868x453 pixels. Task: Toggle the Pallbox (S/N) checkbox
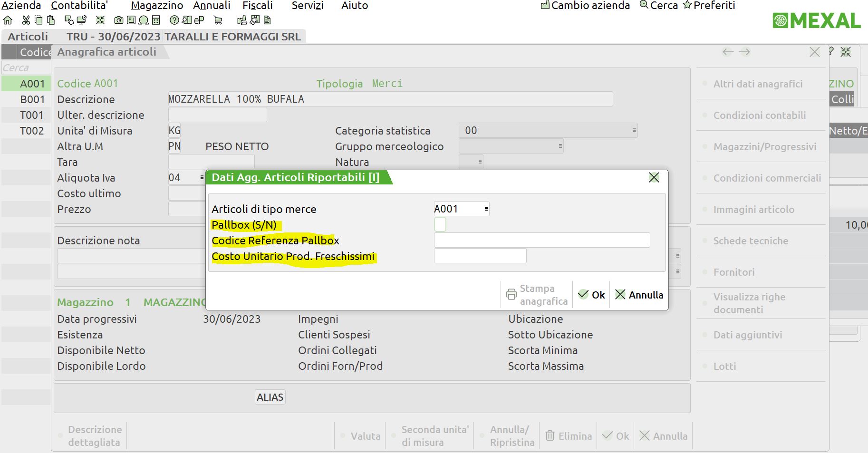pyautogui.click(x=440, y=224)
